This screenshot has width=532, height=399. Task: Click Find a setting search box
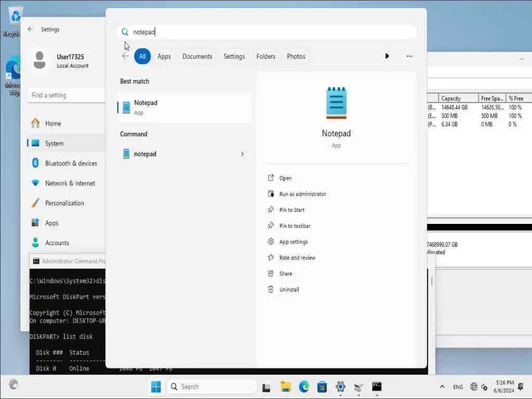click(66, 96)
